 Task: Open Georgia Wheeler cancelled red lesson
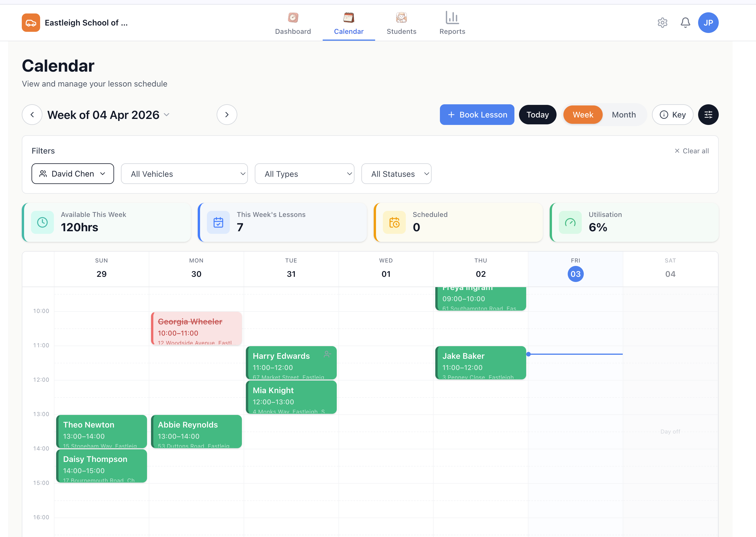tap(196, 328)
